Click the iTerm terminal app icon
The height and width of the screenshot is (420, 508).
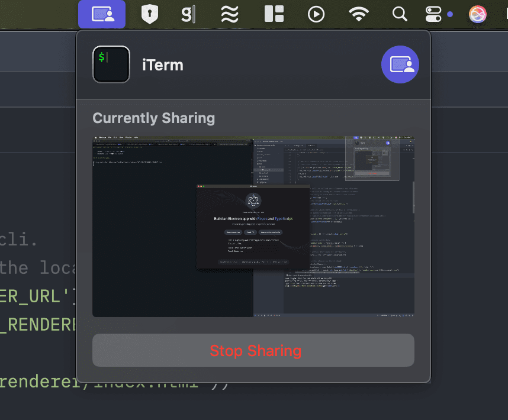111,64
